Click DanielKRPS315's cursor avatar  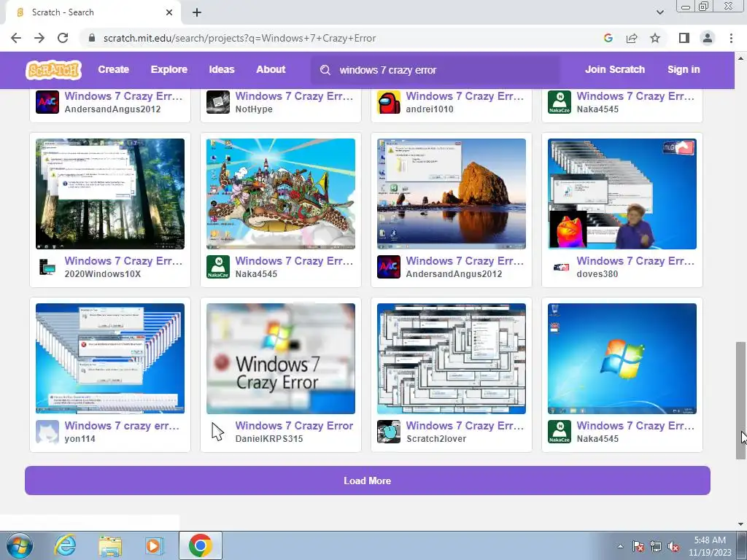(x=218, y=432)
